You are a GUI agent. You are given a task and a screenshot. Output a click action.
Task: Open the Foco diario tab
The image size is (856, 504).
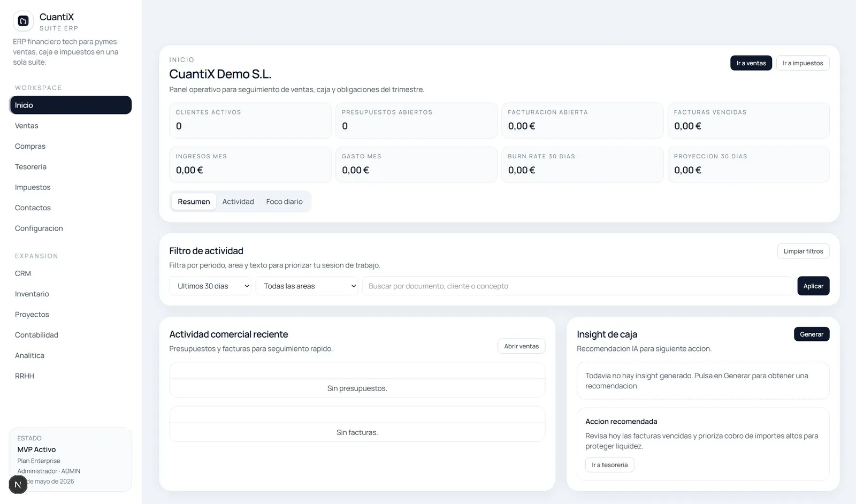click(284, 202)
